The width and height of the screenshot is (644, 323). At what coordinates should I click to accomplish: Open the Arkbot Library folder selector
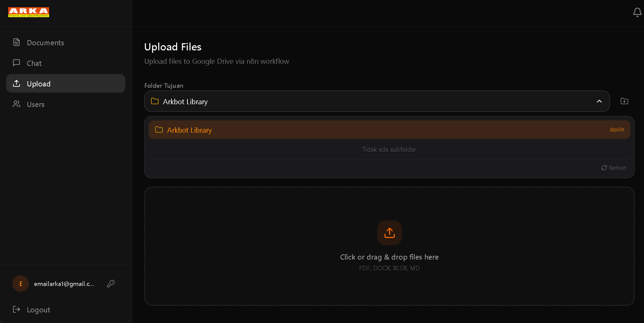point(377,101)
